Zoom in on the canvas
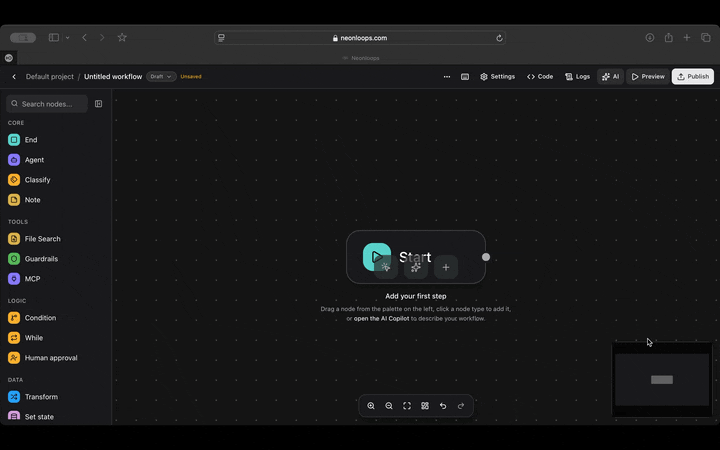The image size is (720, 450). pos(371,406)
